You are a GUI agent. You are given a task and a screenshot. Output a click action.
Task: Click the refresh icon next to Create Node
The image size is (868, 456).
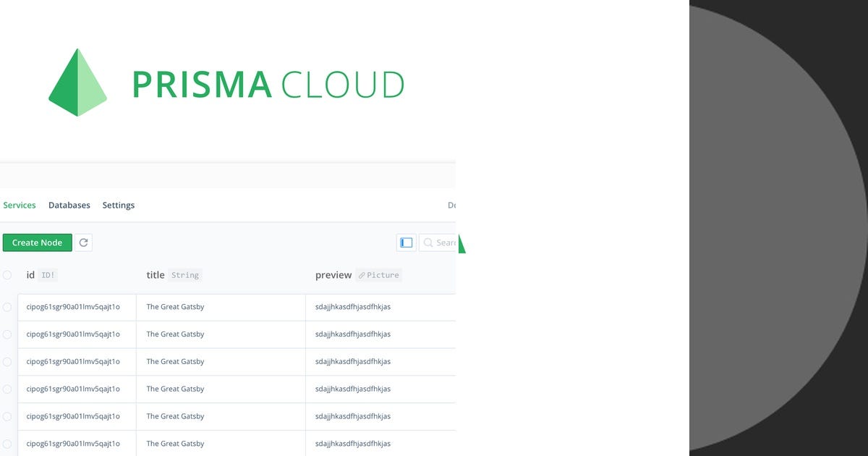[x=83, y=242]
